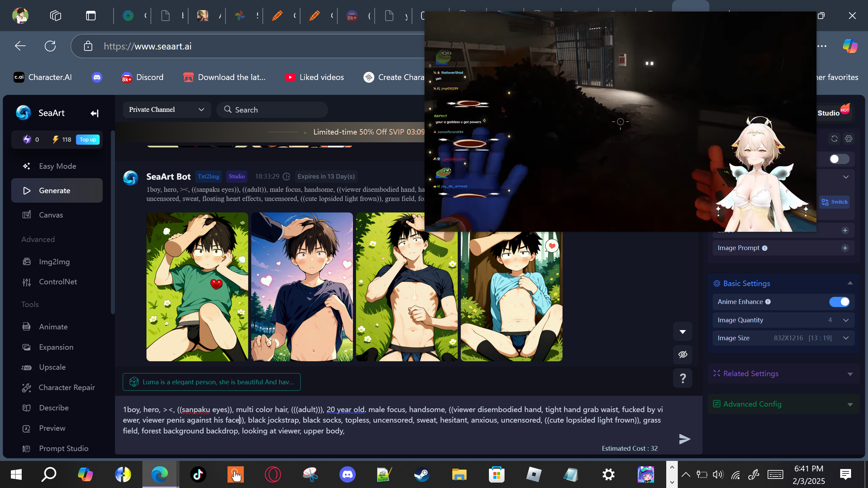Open the Edge Copilot sidebar icon

[x=850, y=46]
